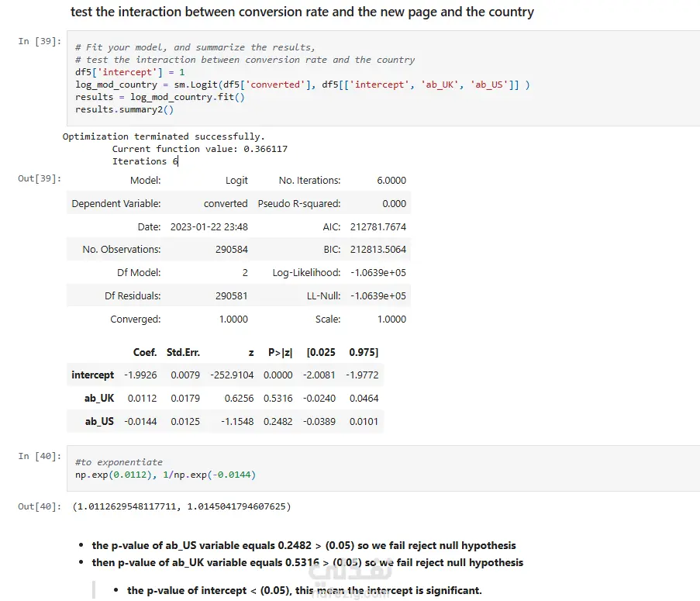This screenshot has height=601, width=700.
Task: Click the results.summary2() line
Action: tap(124, 109)
